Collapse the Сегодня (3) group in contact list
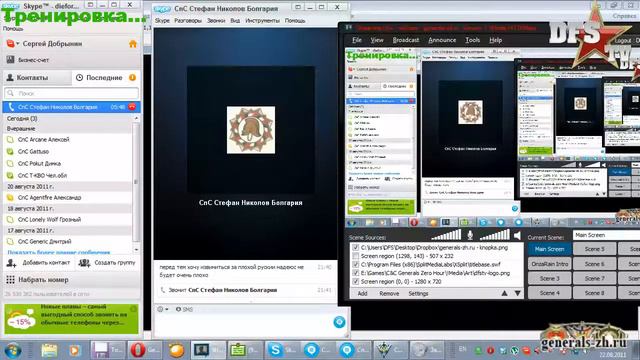640x360 pixels. (x=22, y=118)
